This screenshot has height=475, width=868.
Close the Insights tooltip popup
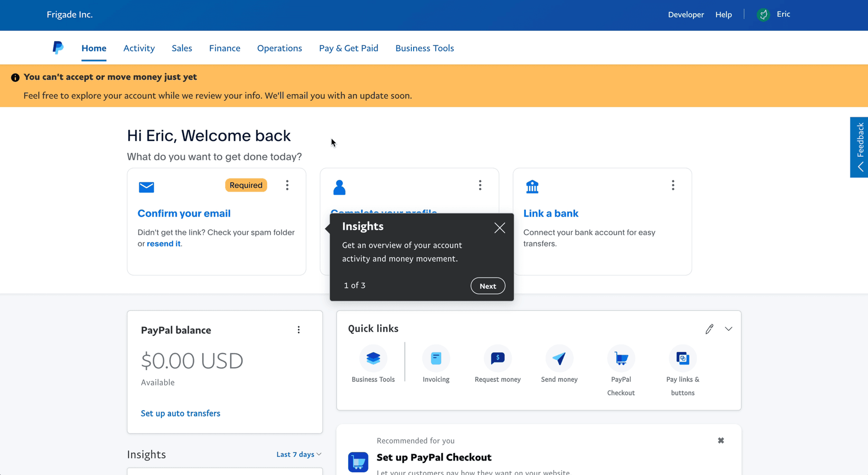point(499,228)
